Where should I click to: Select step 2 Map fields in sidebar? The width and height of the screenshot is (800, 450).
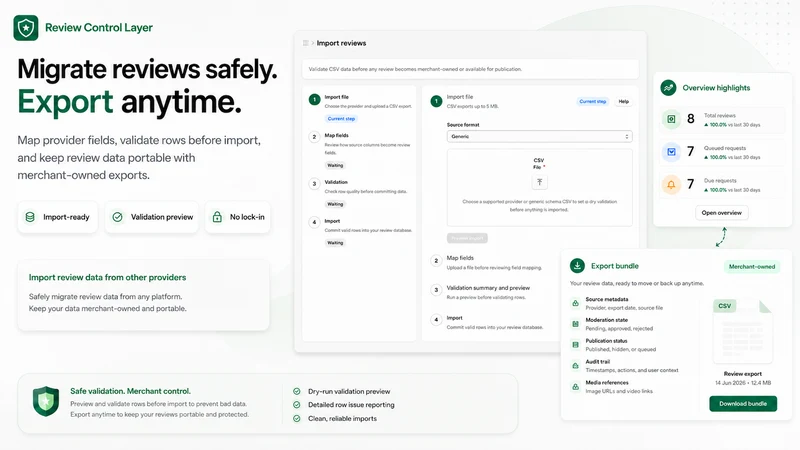click(x=360, y=150)
